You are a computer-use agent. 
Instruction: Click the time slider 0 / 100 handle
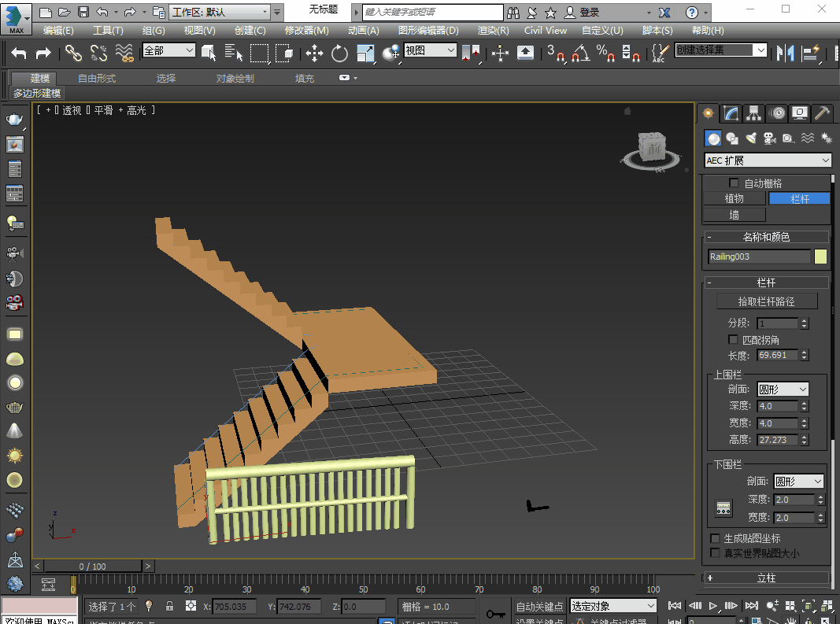click(93, 566)
